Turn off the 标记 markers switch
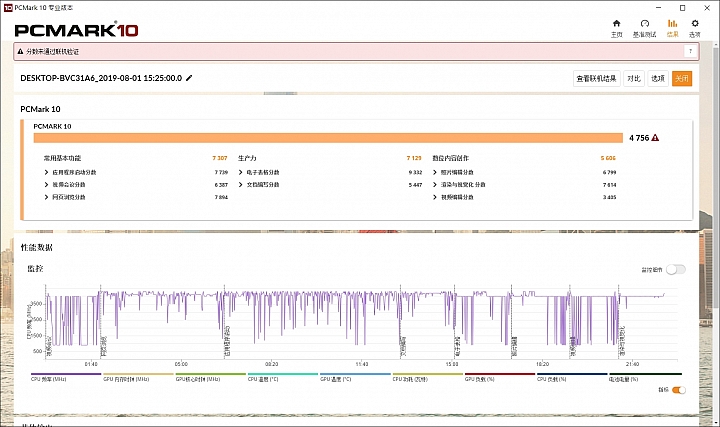The height and width of the screenshot is (427, 720). click(679, 390)
